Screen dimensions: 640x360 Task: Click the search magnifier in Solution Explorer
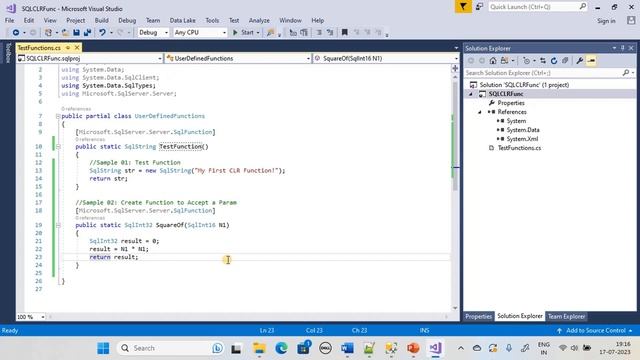coord(626,73)
